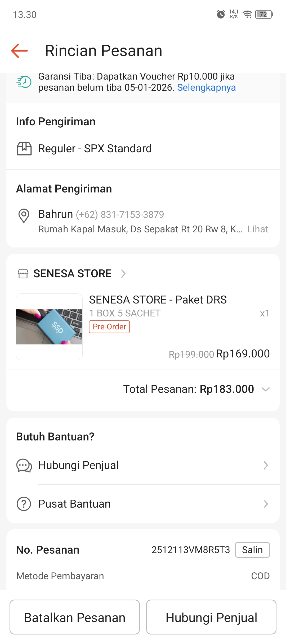Tap the SENESA STORE shop icon
The image size is (286, 644).
(x=23, y=274)
